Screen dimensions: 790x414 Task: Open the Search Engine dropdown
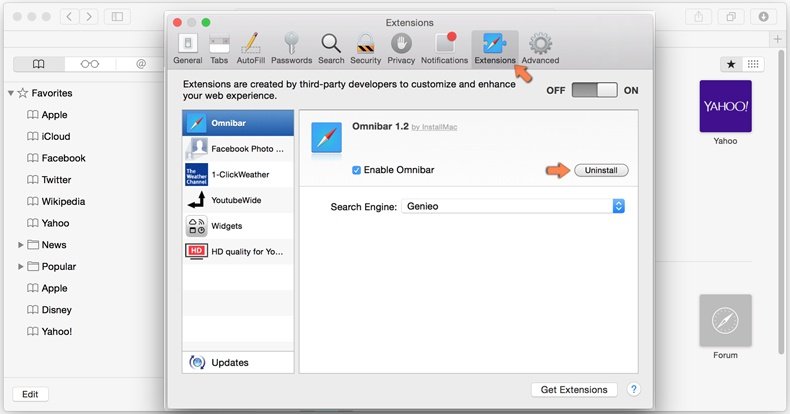click(513, 206)
